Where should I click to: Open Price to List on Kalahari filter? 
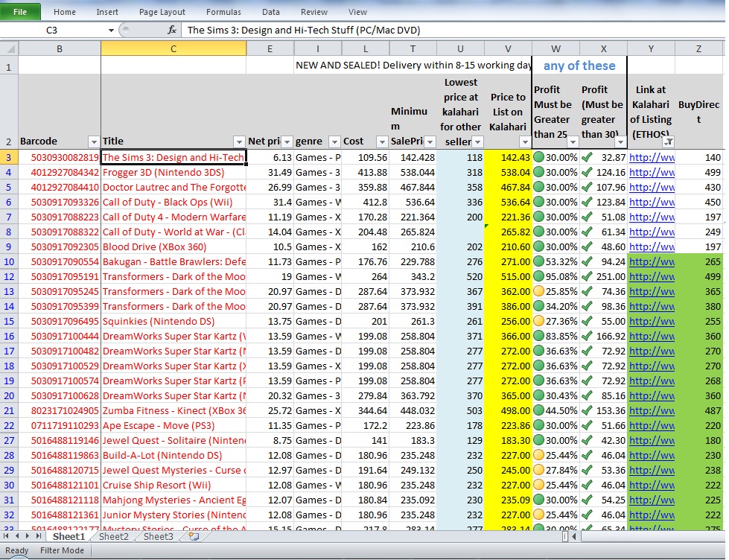pyautogui.click(x=526, y=141)
